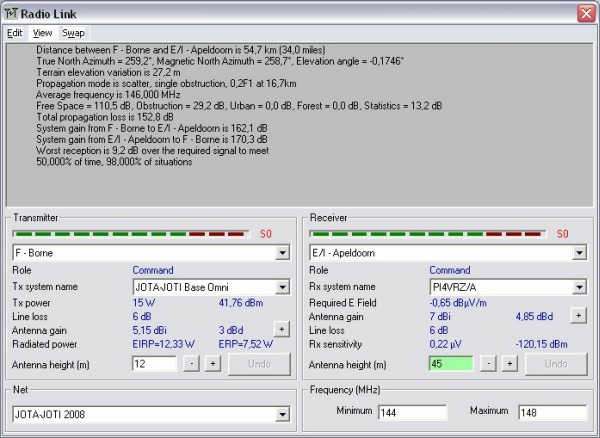Click the 50,000% of time line

114,162
